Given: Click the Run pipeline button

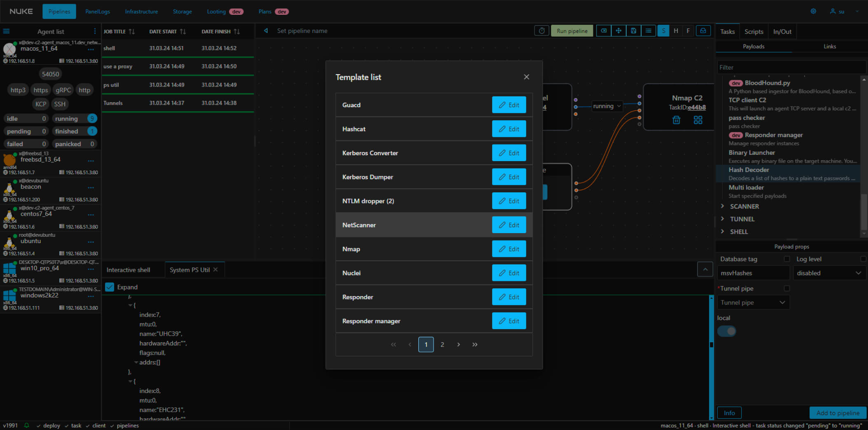Looking at the screenshot, I should [x=572, y=31].
